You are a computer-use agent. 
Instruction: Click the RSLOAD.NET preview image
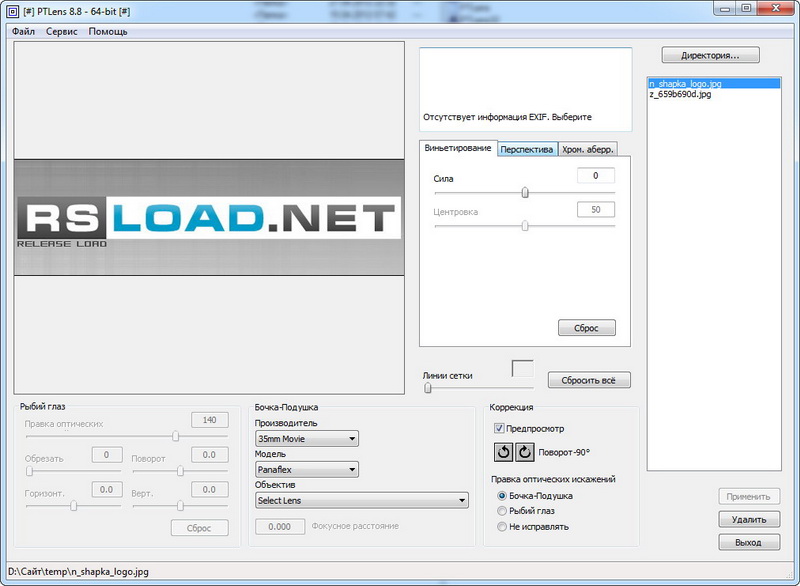point(209,218)
